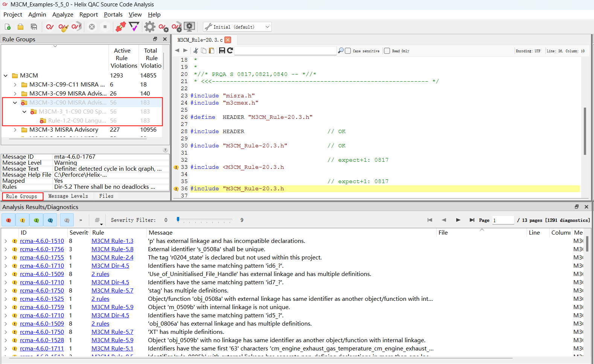Click the Page number input field
This screenshot has height=364, width=594.
coord(503,220)
